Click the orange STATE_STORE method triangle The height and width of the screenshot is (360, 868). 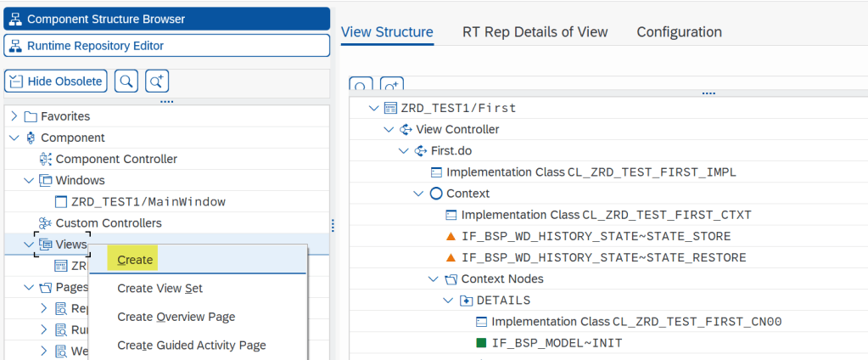coord(451,236)
